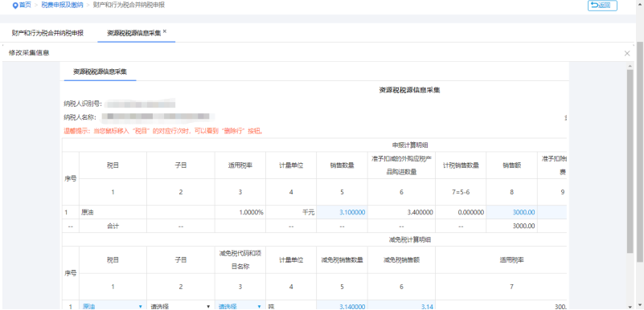Click the 纳税人名称 label
This screenshot has height=310, width=644.
[x=80, y=117]
